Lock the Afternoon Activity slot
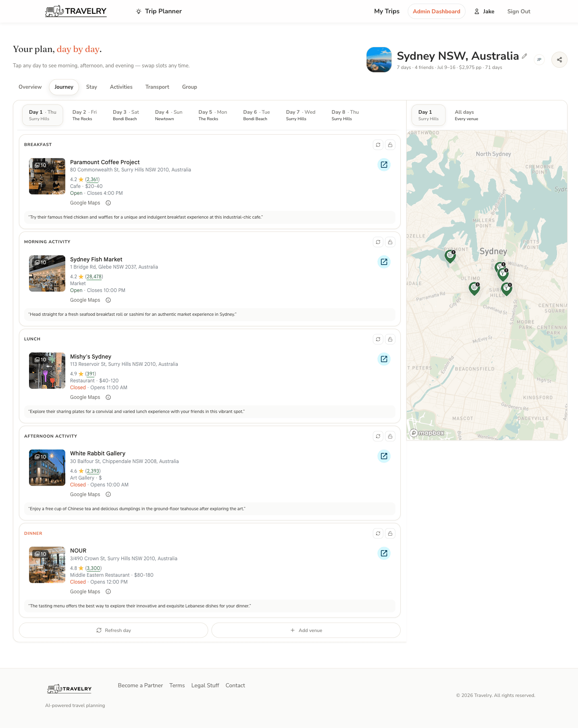 (x=390, y=436)
